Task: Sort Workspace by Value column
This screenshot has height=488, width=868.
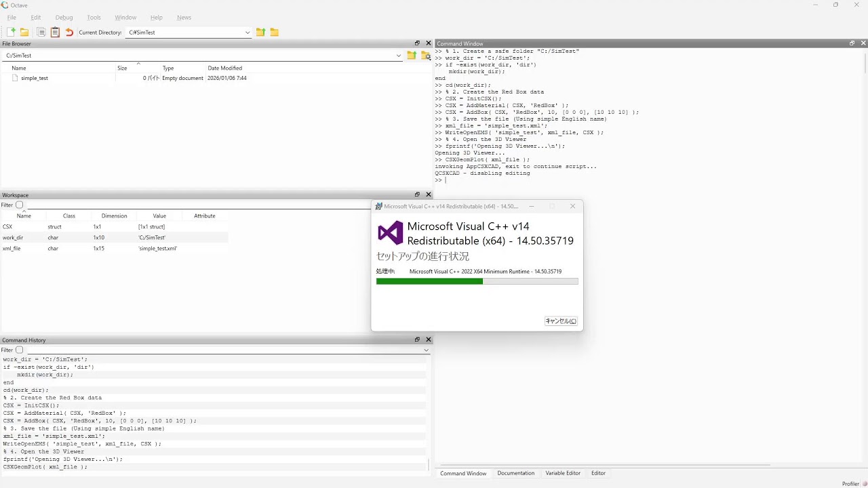Action: (x=159, y=216)
